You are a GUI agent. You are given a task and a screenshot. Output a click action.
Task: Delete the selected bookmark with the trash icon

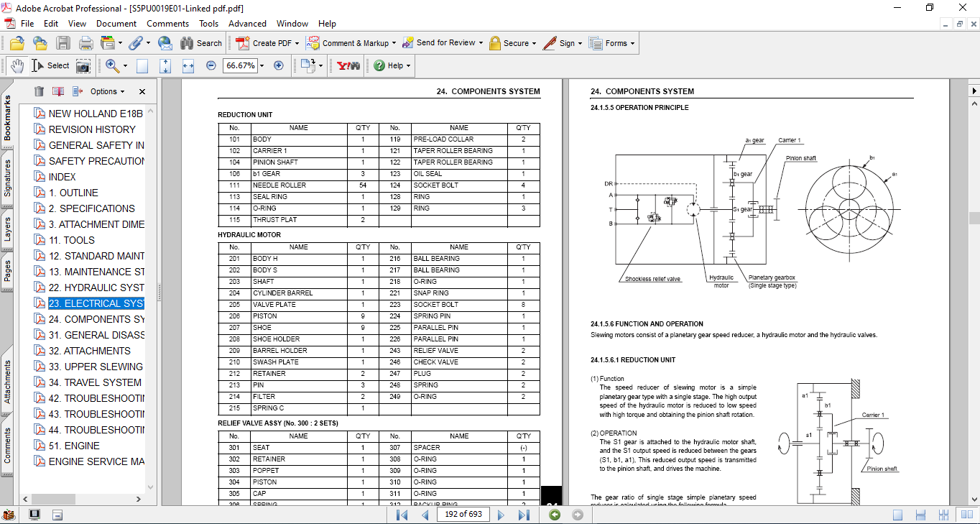click(39, 91)
